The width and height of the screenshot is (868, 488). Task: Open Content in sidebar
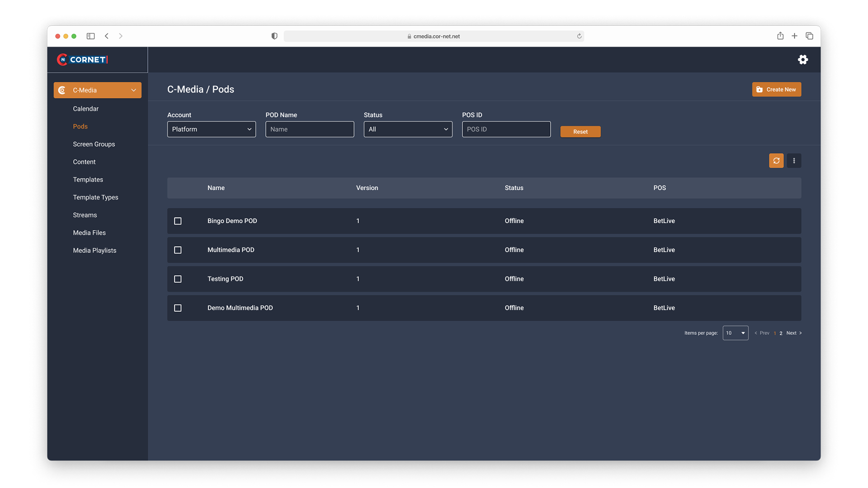pyautogui.click(x=84, y=162)
